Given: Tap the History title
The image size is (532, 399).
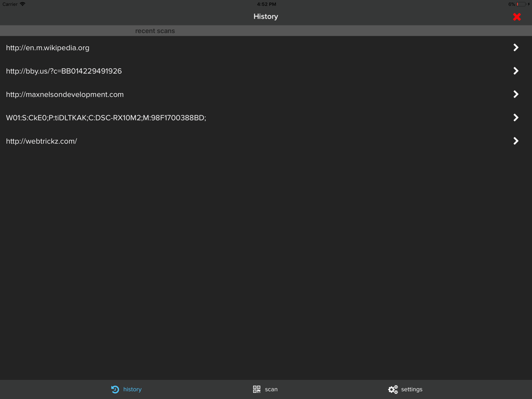Looking at the screenshot, I should pos(265,16).
